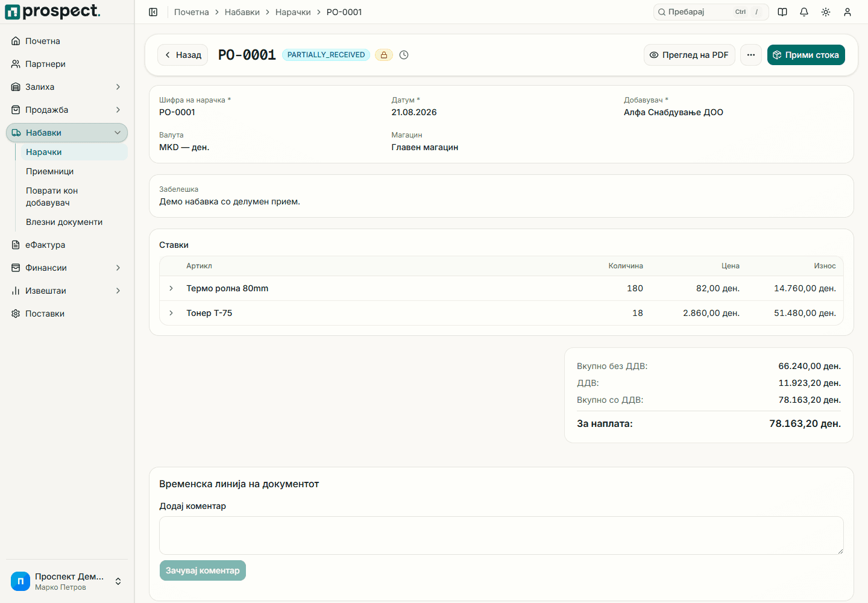
Task: Go to Партнери in the sidebar
Action: pos(67,64)
